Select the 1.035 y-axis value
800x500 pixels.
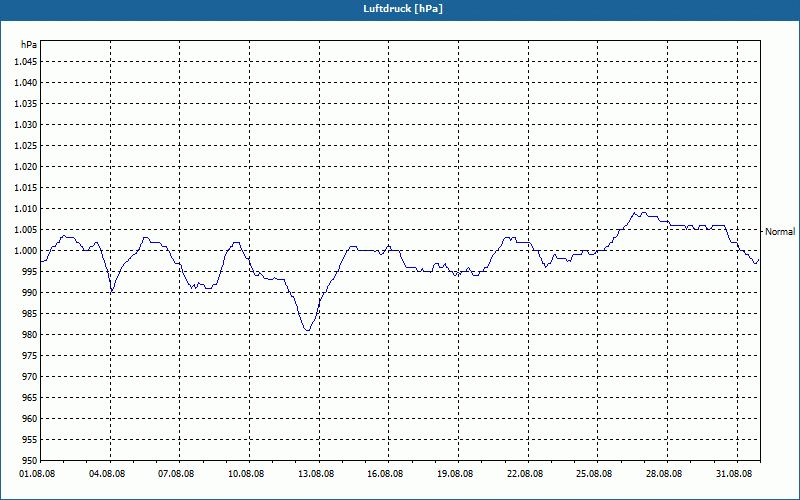click(26, 104)
